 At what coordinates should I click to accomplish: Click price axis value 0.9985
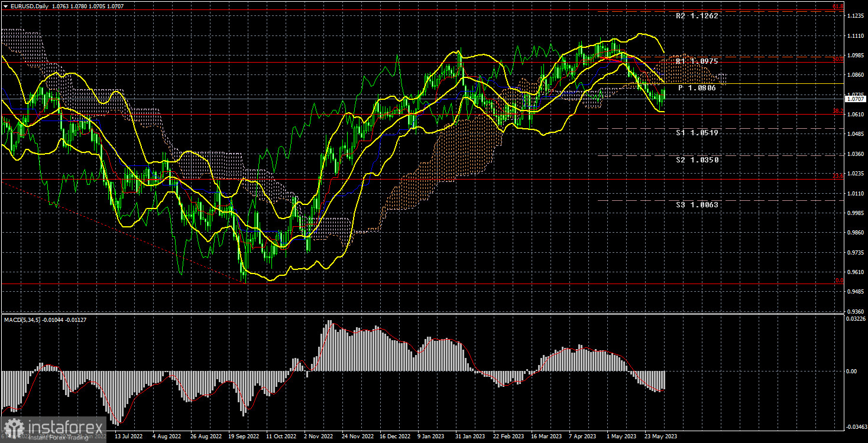point(855,213)
